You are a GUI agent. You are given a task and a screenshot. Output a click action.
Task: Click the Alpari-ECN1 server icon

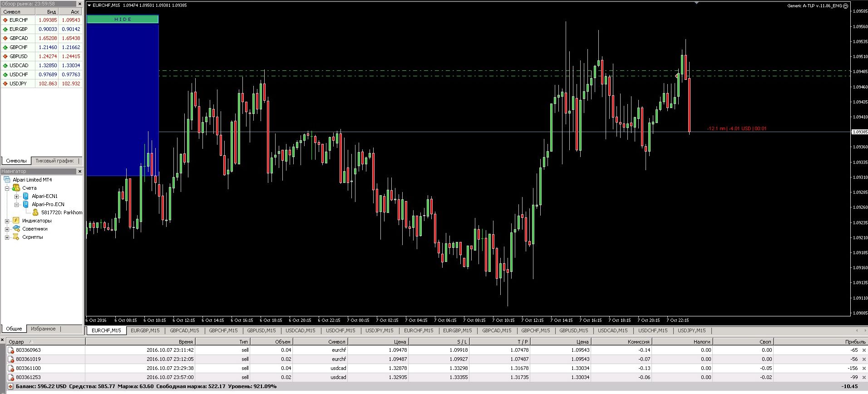pos(26,196)
